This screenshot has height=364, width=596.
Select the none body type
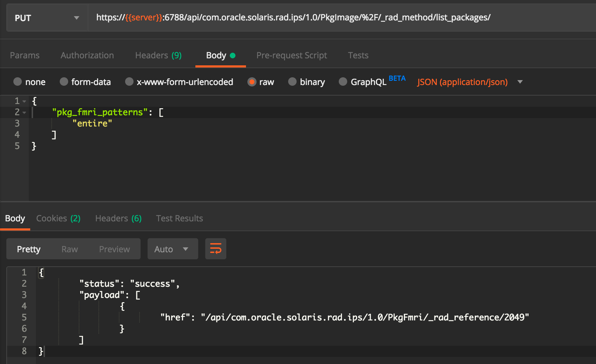18,82
